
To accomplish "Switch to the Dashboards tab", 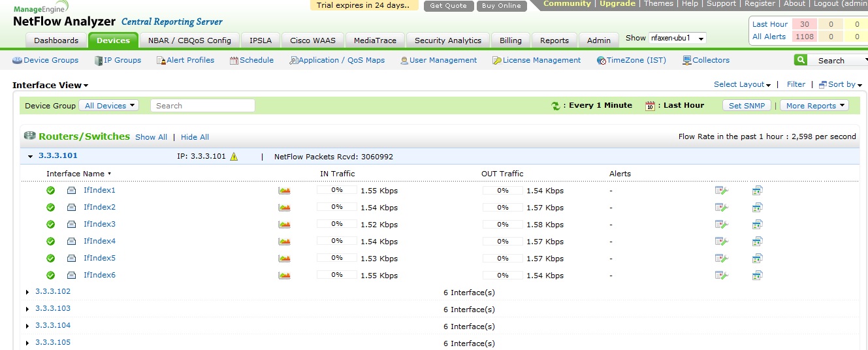I will 56,40.
